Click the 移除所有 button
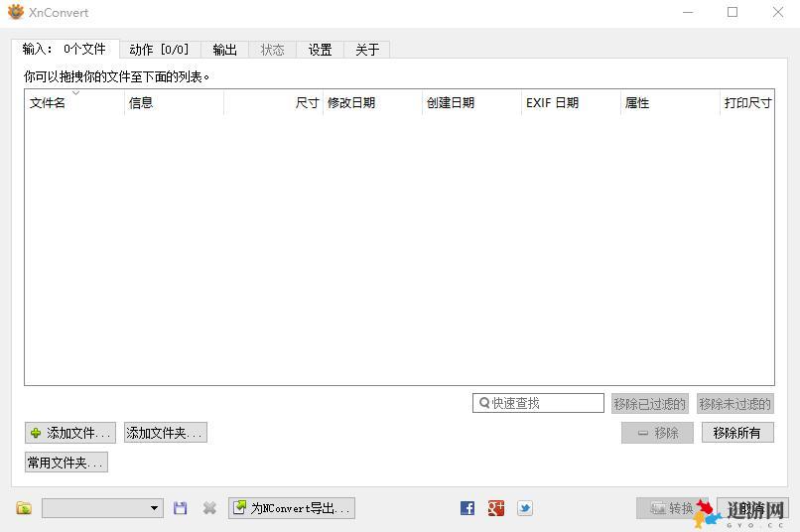 (736, 433)
